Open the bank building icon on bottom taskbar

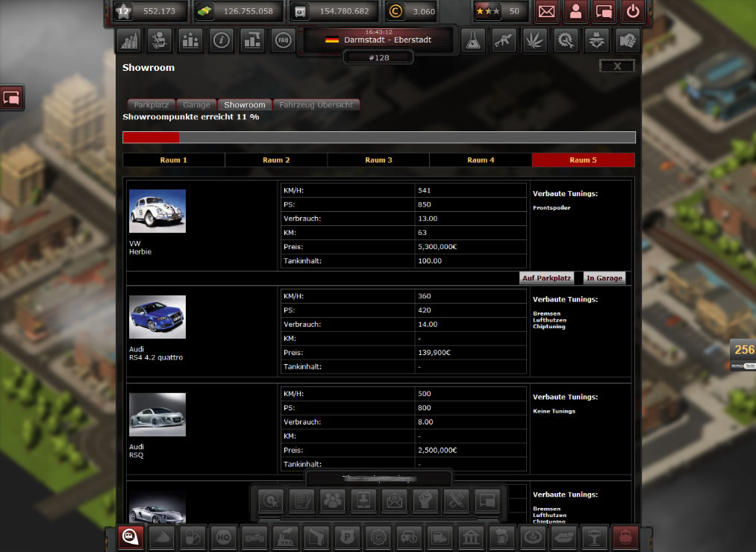471,537
